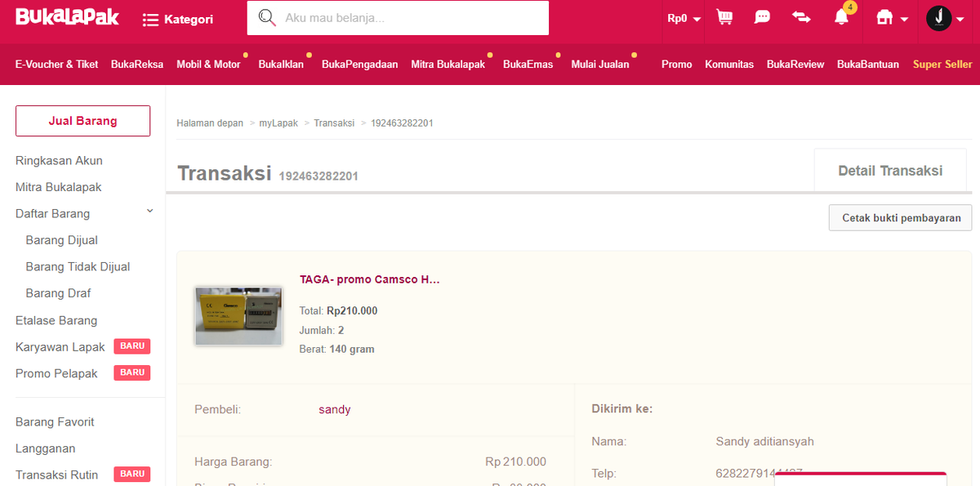Open E-Voucher & Tiket menu
This screenshot has width=980, height=486.
click(57, 64)
